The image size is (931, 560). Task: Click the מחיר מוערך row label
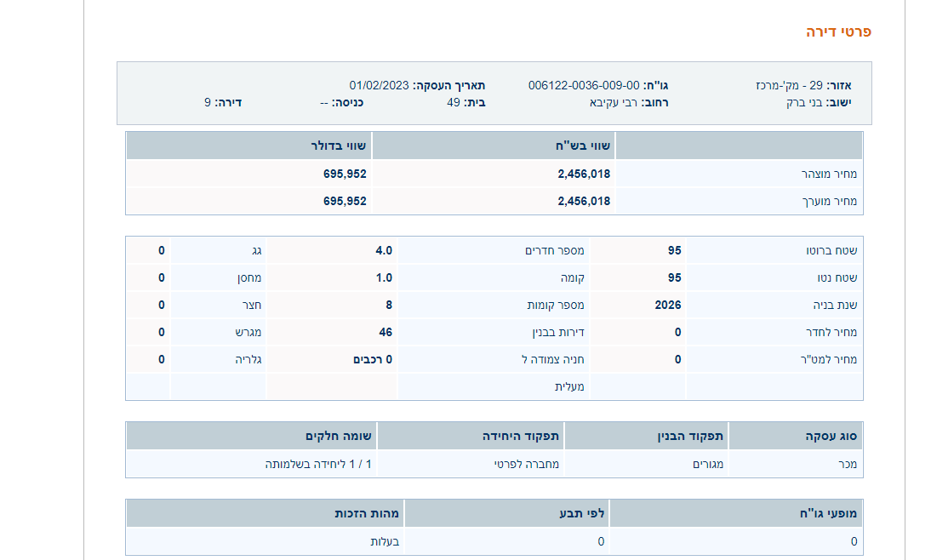point(830,202)
